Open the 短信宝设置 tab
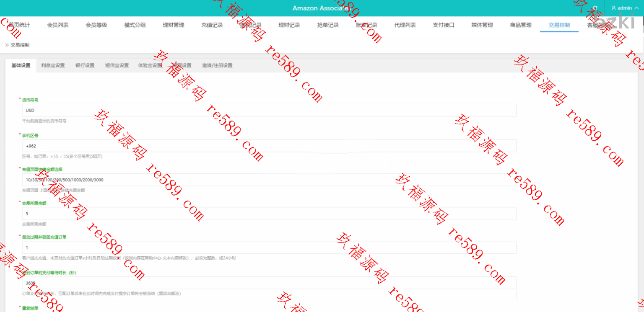Screen dimensions: 644x312 click(x=117, y=65)
